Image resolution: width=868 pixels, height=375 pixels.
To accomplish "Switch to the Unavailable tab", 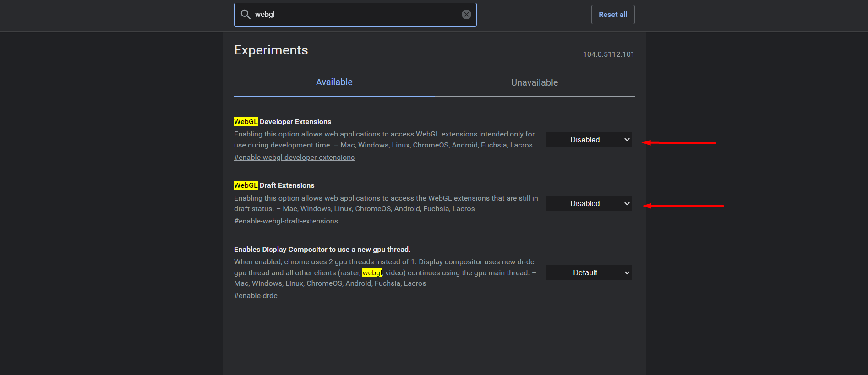I will [535, 82].
